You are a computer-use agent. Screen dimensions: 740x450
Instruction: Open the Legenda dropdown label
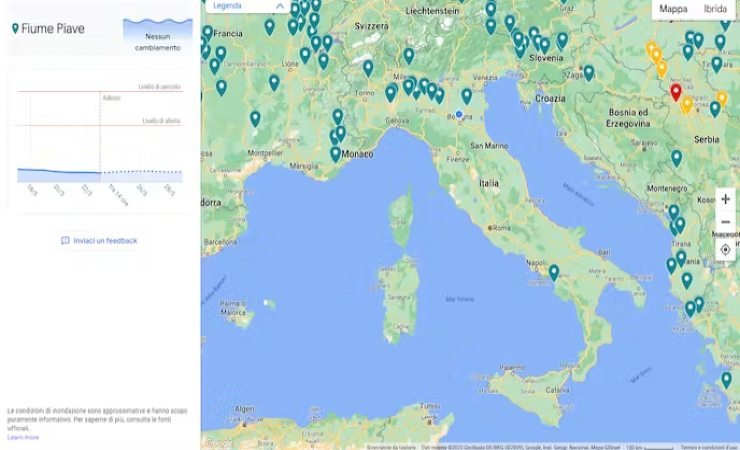pos(228,6)
